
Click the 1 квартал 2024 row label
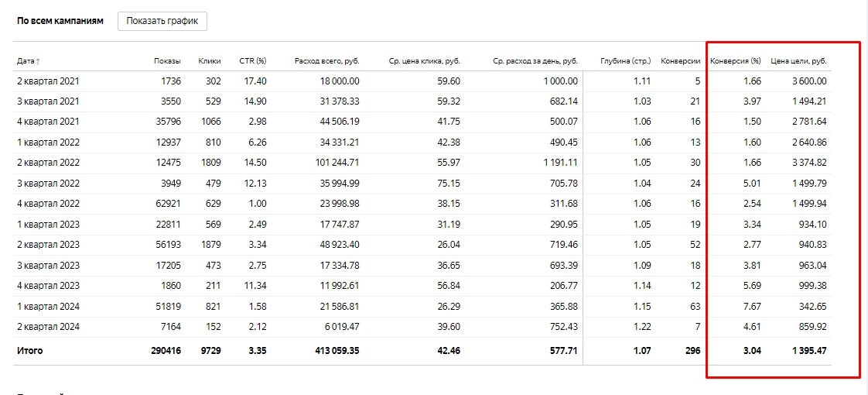point(48,307)
